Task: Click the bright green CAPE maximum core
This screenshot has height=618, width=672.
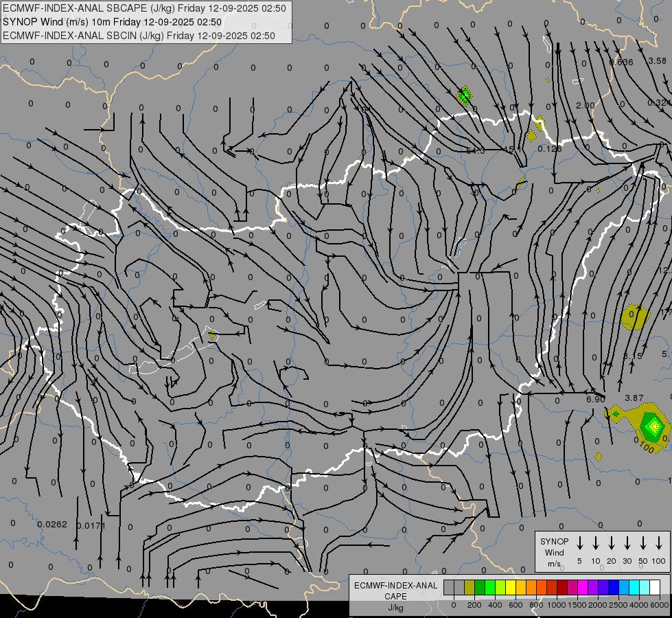Action: (x=654, y=426)
